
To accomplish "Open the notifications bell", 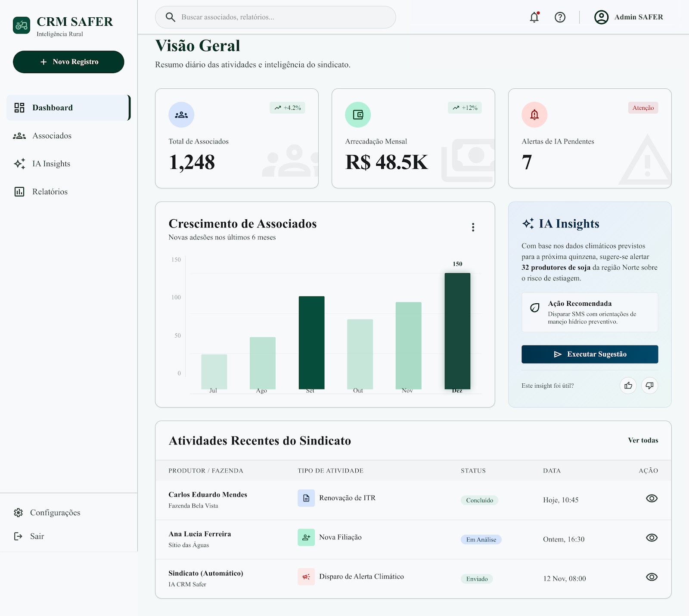I will [x=534, y=17].
